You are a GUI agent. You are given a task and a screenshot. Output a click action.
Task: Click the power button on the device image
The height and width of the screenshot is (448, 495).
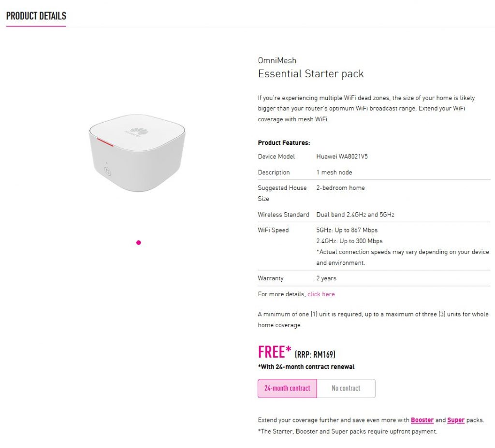click(108, 172)
